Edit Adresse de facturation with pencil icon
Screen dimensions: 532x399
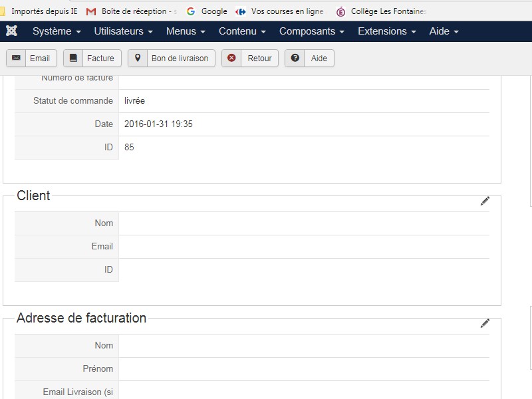pyautogui.click(x=485, y=323)
